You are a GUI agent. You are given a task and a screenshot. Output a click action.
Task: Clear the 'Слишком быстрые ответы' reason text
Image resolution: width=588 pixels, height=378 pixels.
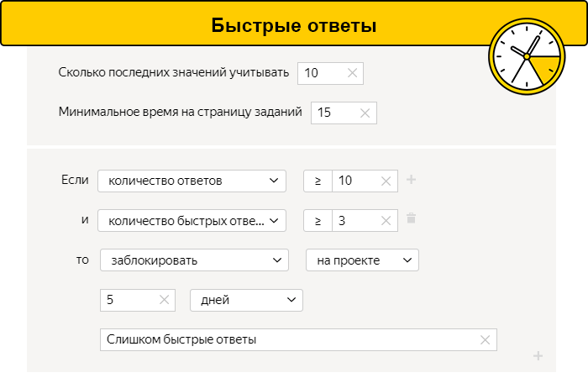point(485,339)
